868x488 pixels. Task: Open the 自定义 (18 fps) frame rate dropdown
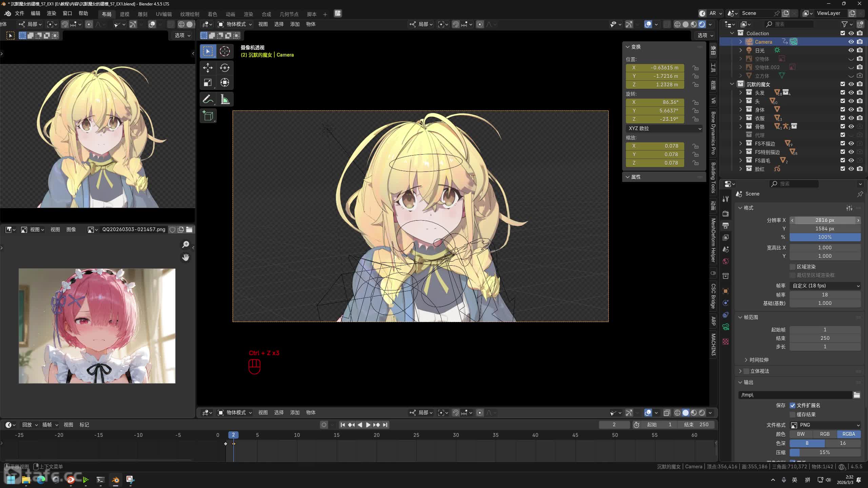coord(825,286)
